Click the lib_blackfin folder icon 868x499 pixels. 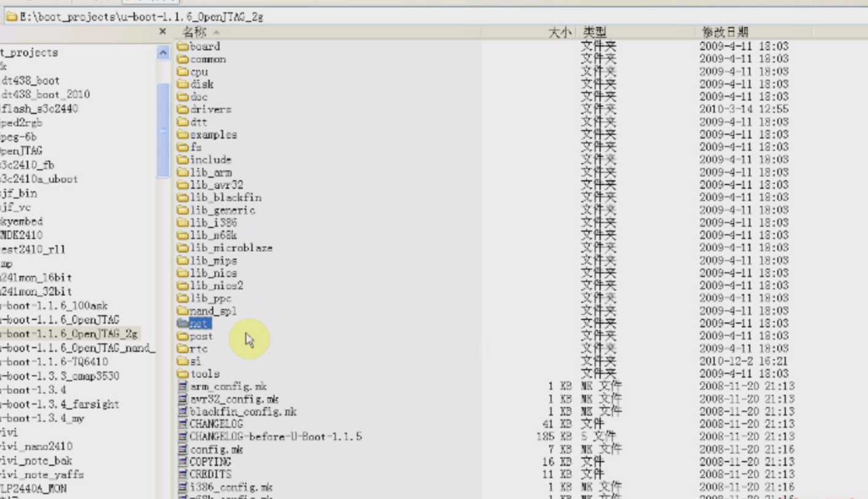(183, 197)
